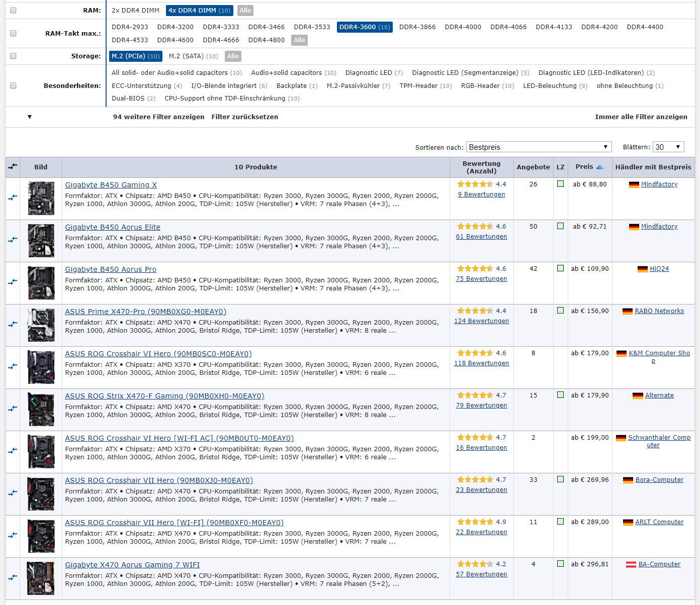This screenshot has height=605, width=700.
Task: Select the TPM-Header feature filter
Action: pos(425,86)
